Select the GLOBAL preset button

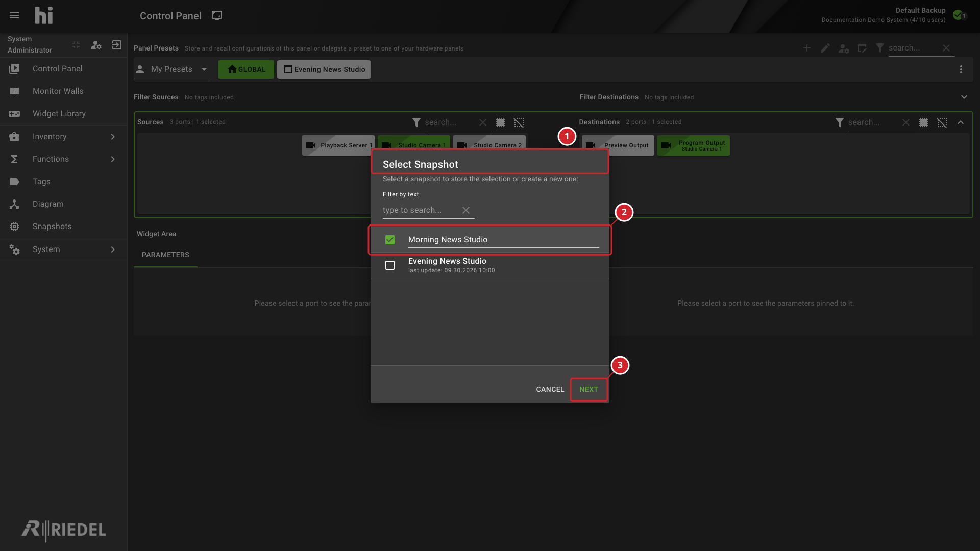click(x=246, y=69)
